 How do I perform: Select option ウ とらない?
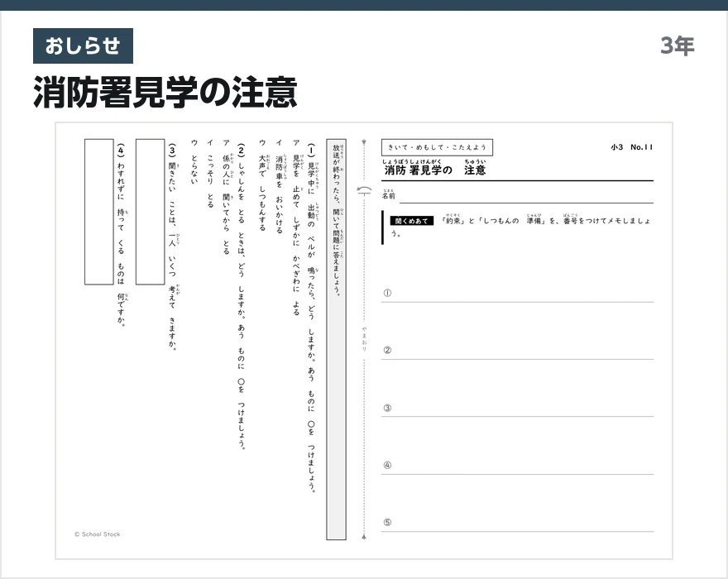pyautogui.click(x=194, y=162)
